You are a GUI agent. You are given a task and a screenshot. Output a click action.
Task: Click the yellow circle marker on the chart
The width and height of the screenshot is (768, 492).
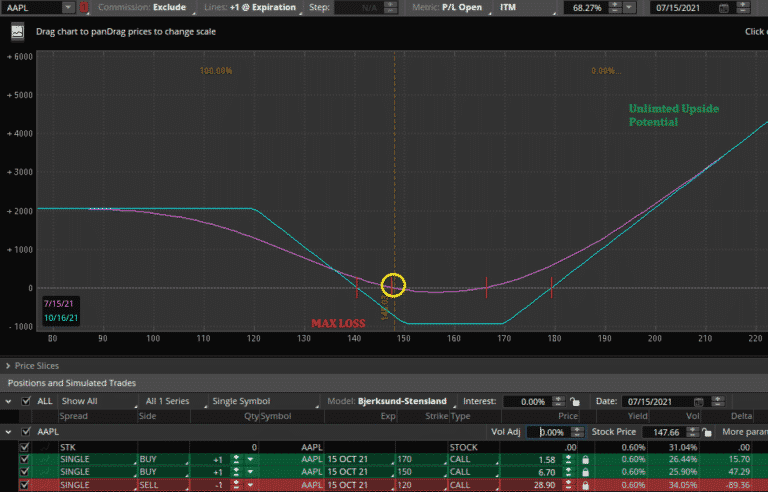(394, 286)
